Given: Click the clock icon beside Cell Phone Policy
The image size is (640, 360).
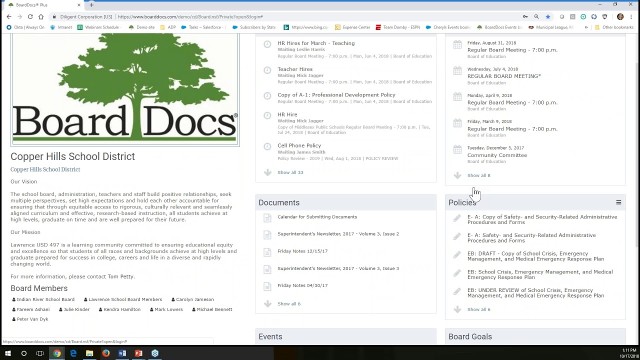Looking at the screenshot, I should [267, 147].
